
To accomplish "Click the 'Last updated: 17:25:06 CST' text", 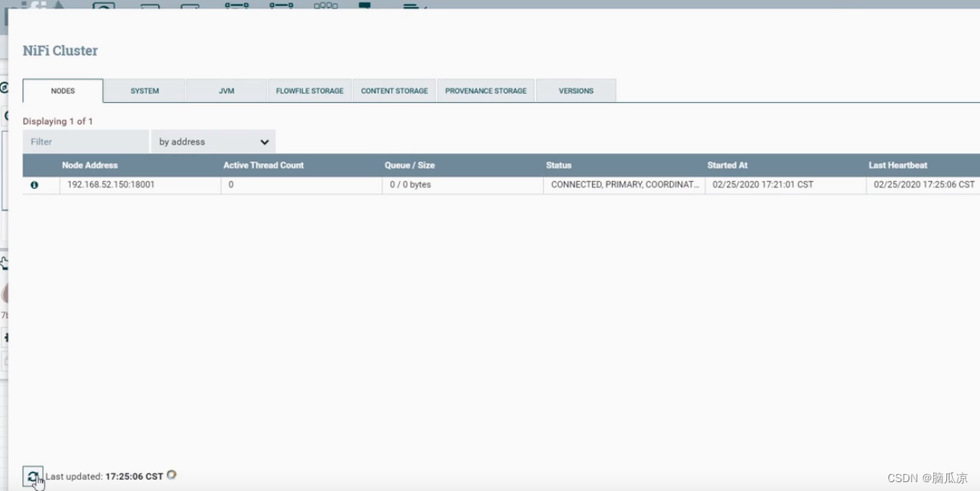I will (104, 477).
